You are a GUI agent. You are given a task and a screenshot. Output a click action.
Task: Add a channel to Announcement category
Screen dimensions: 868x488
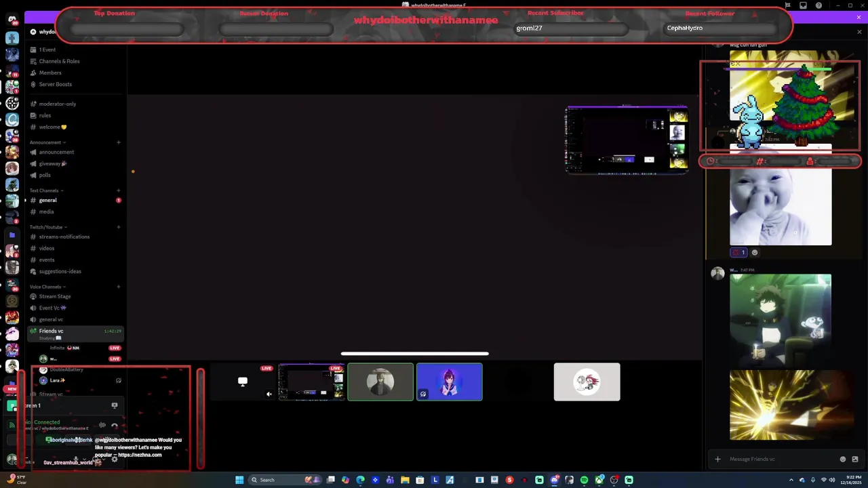(118, 142)
